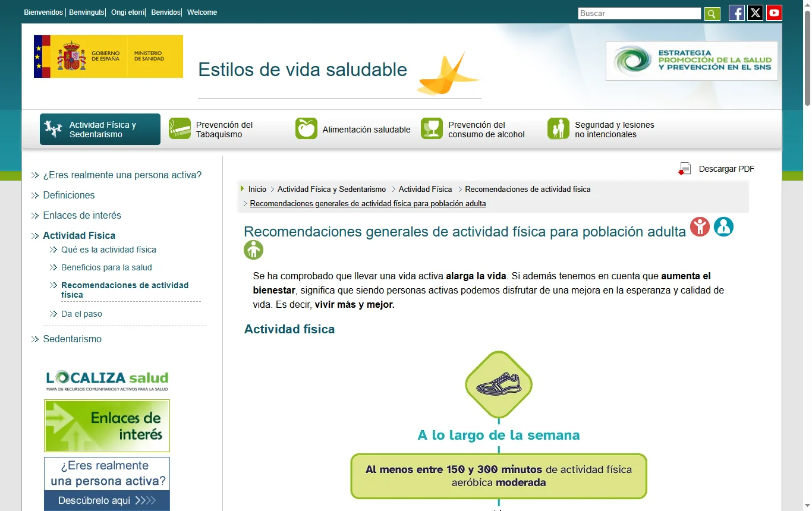Click Descargar PDF link text
The image size is (812, 511).
726,169
